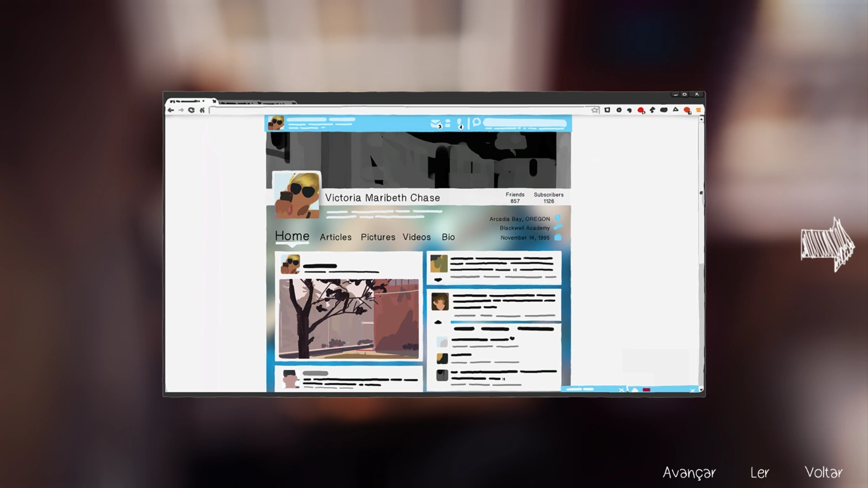Click the browser reload icon
Image resolution: width=868 pixels, height=488 pixels.
[191, 110]
